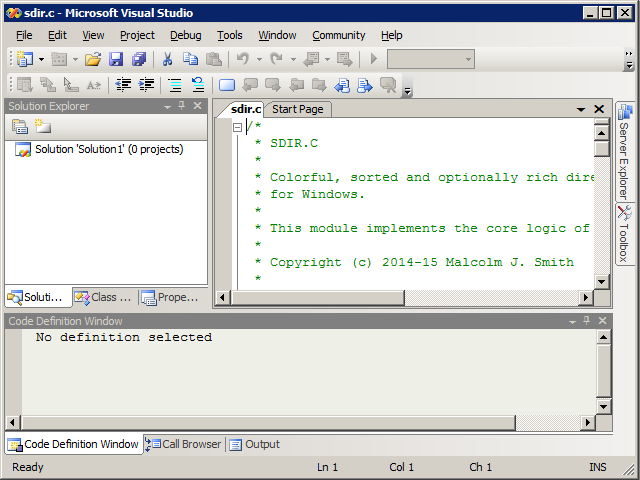This screenshot has width=640, height=480.
Task: Open the Navigate Backward dropdown arrow
Action: [x=327, y=60]
